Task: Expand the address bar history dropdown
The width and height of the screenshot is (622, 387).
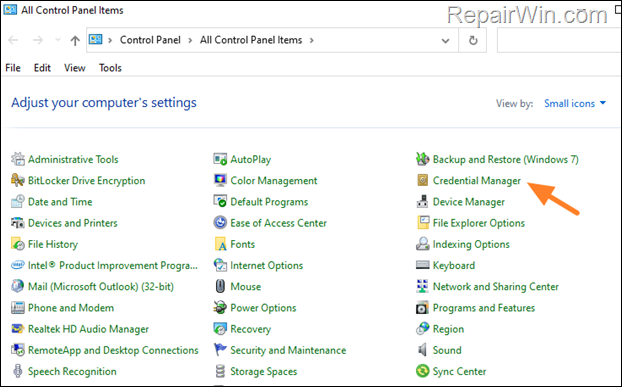Action: (x=445, y=40)
